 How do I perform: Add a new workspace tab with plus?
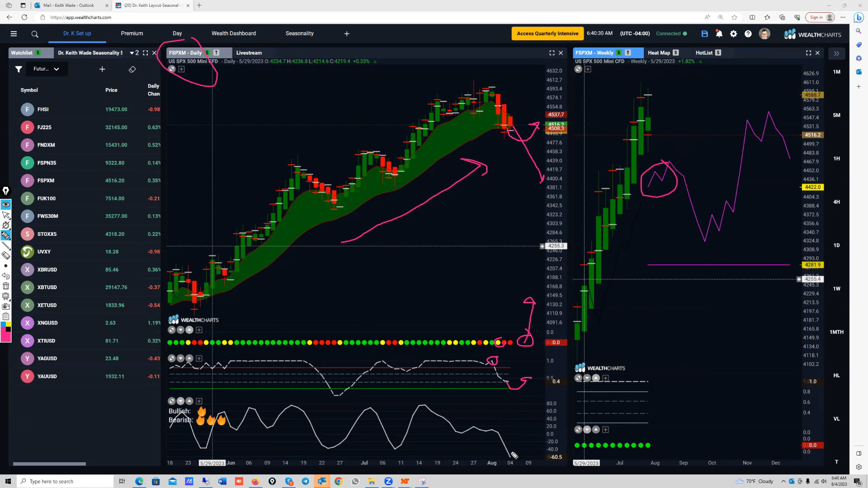[347, 33]
